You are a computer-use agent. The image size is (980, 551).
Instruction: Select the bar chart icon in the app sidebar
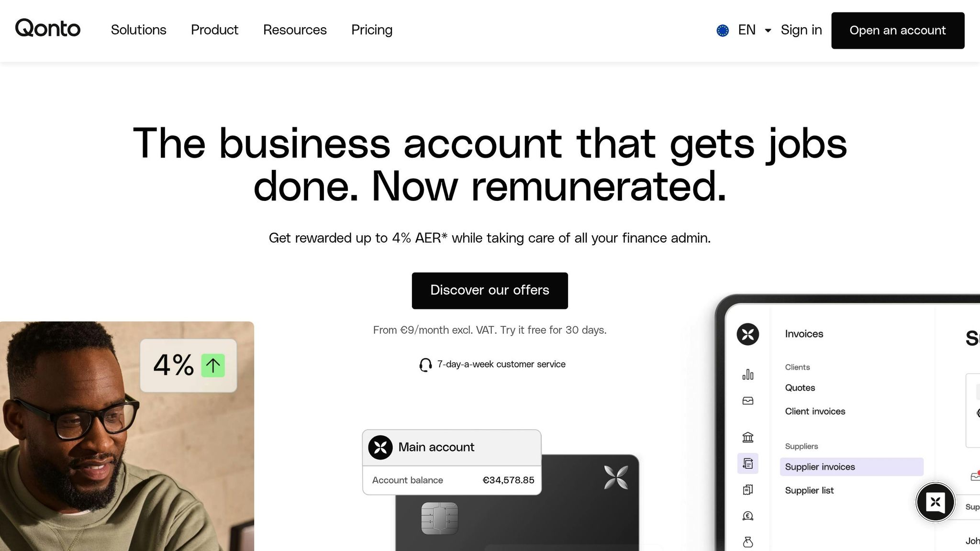pyautogui.click(x=748, y=375)
